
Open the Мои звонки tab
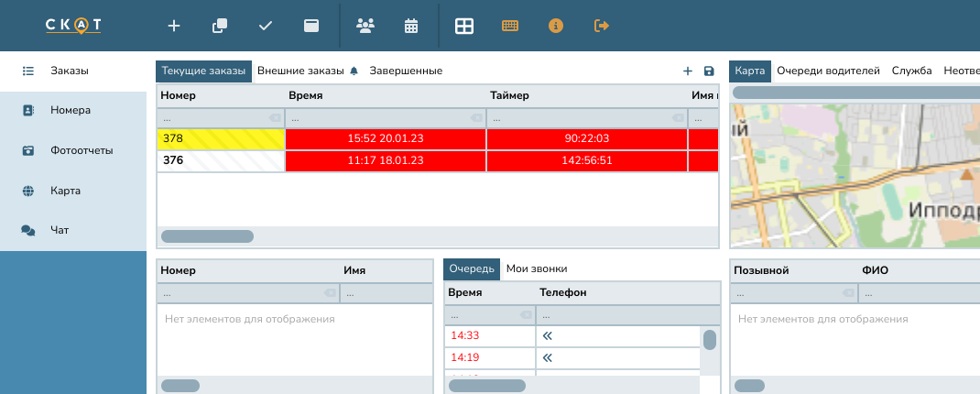tap(537, 269)
